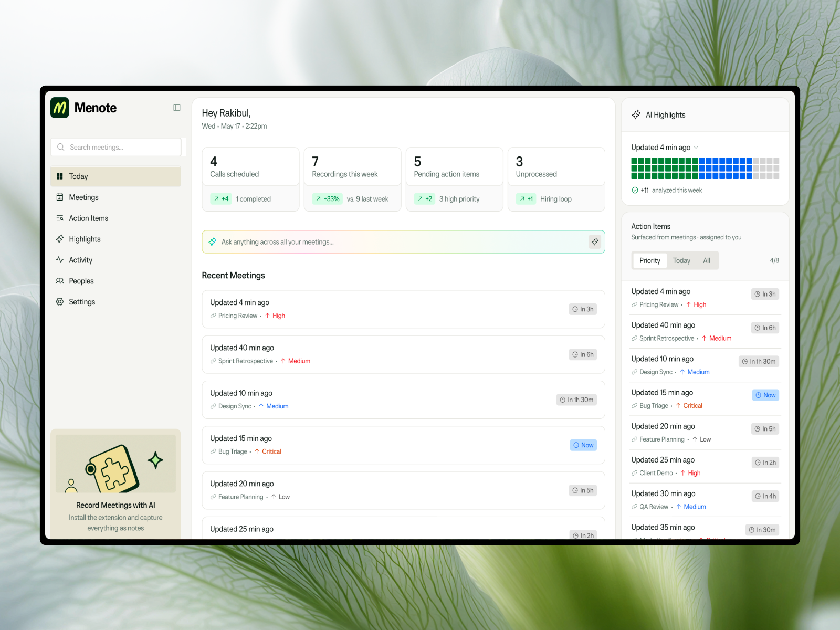Open Settings in the sidebar
The height and width of the screenshot is (630, 840).
point(115,302)
